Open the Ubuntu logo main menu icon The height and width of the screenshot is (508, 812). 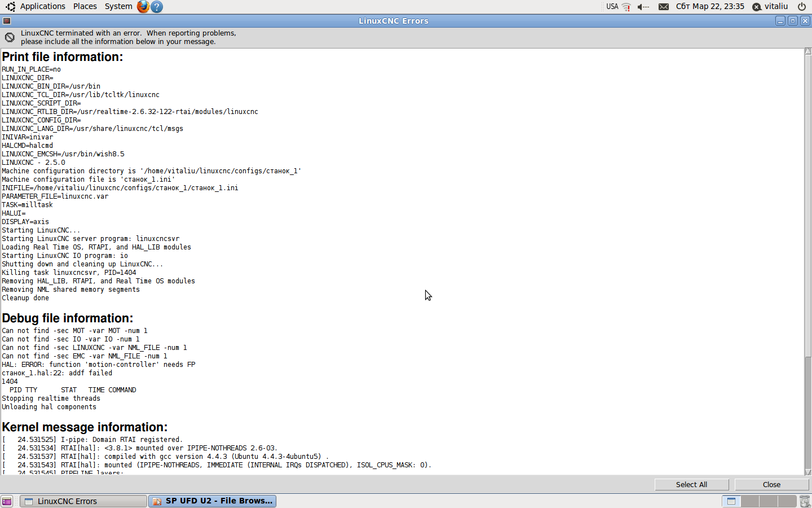pos(10,6)
